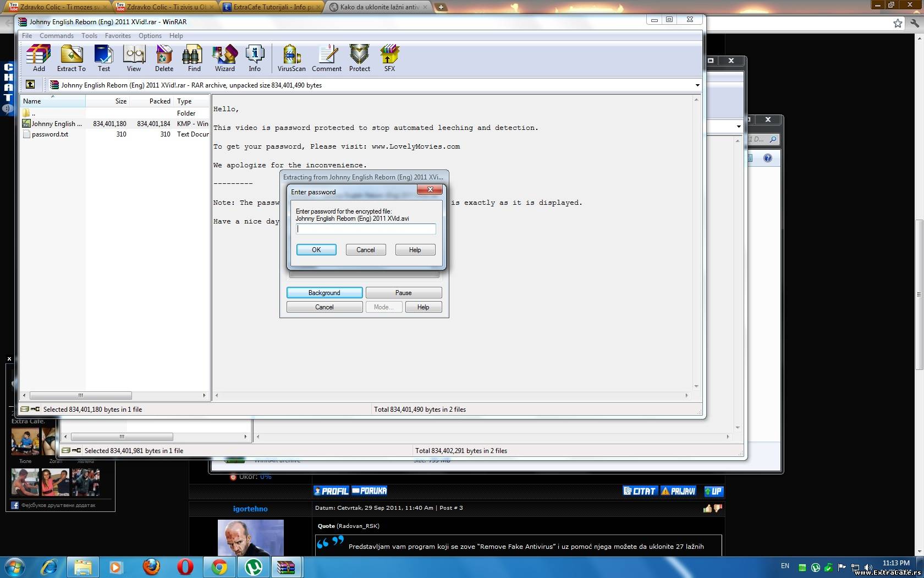Screen dimensions: 924x578
Task: Click the thumbs up icon on post #3
Action: (x=707, y=508)
